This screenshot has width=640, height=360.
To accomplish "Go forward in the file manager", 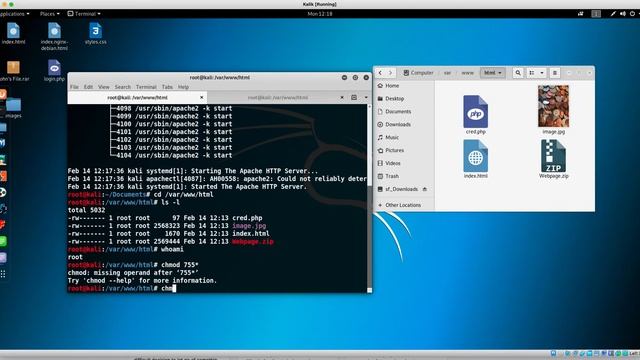I will (x=390, y=73).
